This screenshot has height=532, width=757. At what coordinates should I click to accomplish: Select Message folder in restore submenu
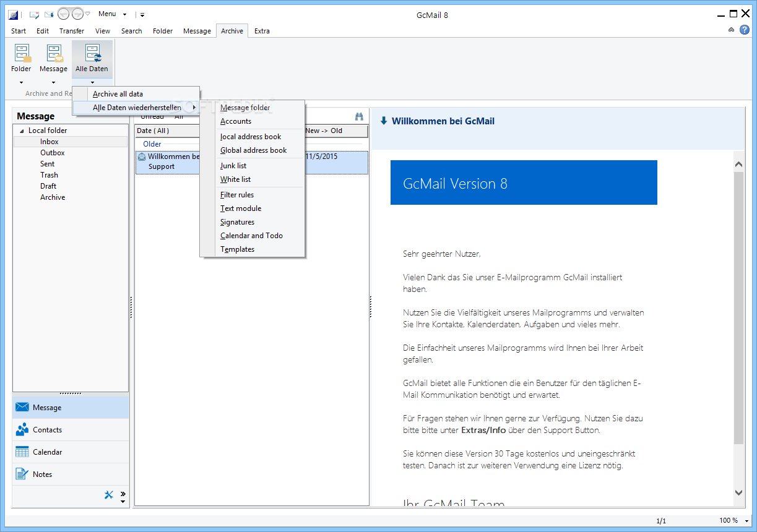pos(253,108)
